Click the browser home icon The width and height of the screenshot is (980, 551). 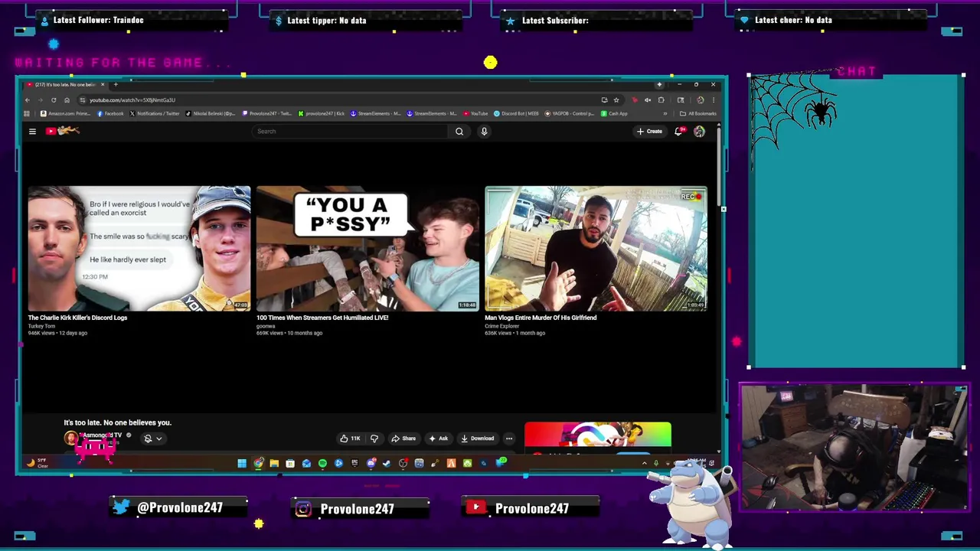(67, 100)
